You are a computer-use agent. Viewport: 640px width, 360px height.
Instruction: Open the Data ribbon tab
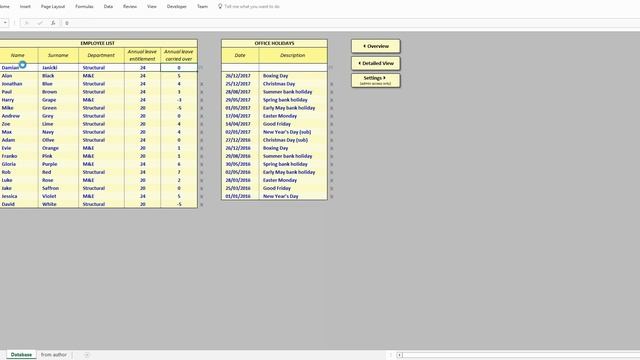(x=108, y=7)
